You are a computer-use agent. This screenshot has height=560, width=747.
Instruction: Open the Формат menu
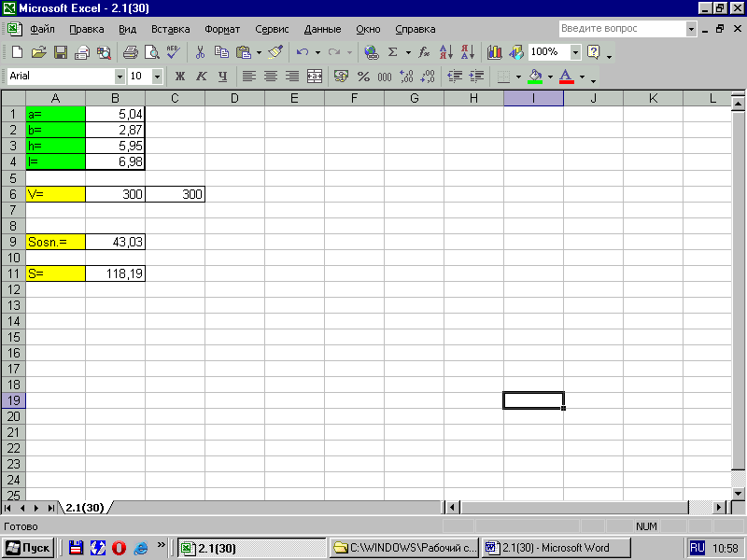pyautogui.click(x=222, y=29)
